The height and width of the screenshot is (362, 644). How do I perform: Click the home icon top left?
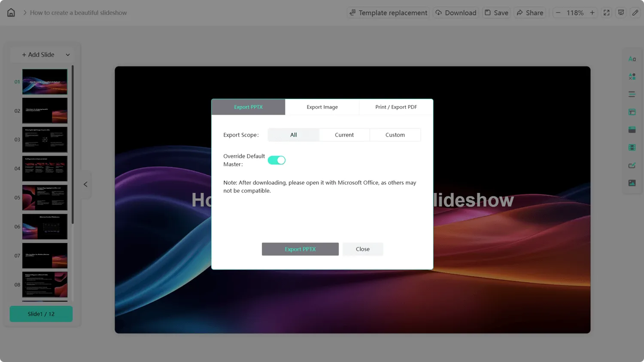coord(11,12)
